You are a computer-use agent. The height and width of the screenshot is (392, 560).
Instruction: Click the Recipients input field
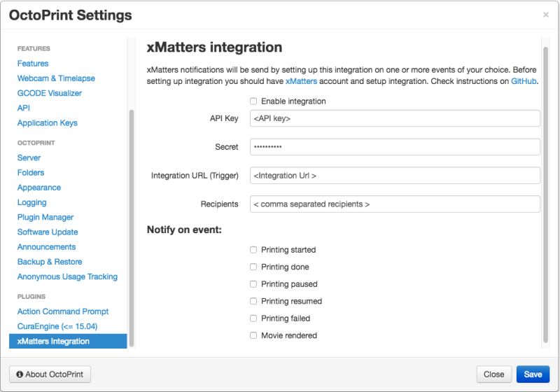coord(395,204)
